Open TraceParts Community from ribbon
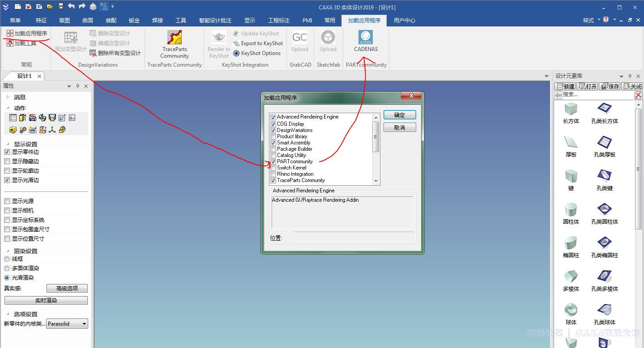Screen dimensions: 644x348 [x=175, y=38]
